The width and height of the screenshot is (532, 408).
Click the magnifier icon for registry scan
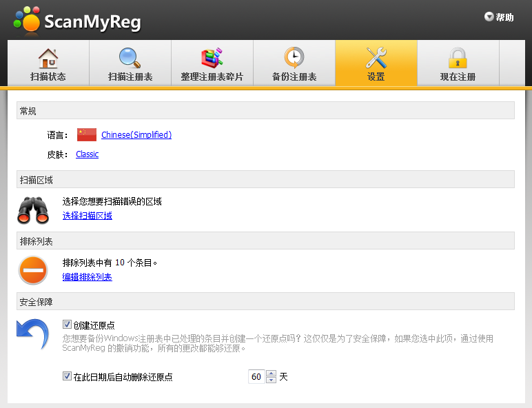click(130, 58)
